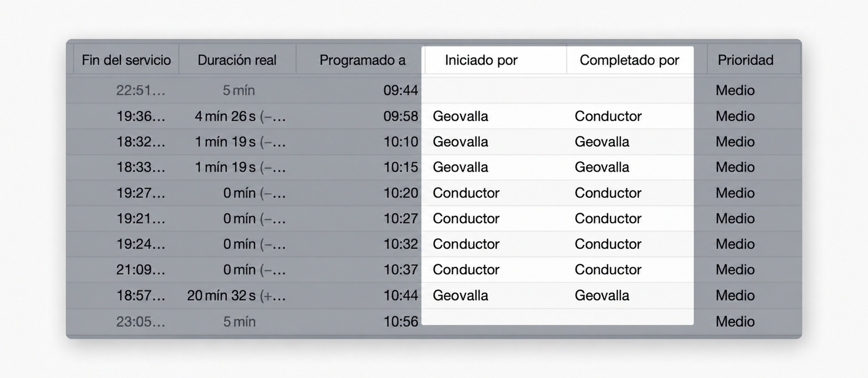Screen dimensions: 868x378
Task: Click Conductor under Iniciado por, 10:27 row
Action: [466, 218]
